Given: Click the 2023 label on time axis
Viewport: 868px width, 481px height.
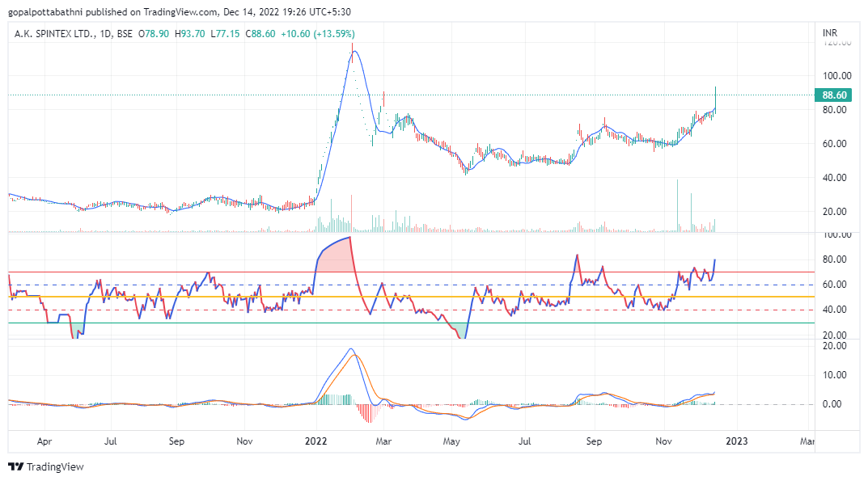Looking at the screenshot, I should 736,441.
